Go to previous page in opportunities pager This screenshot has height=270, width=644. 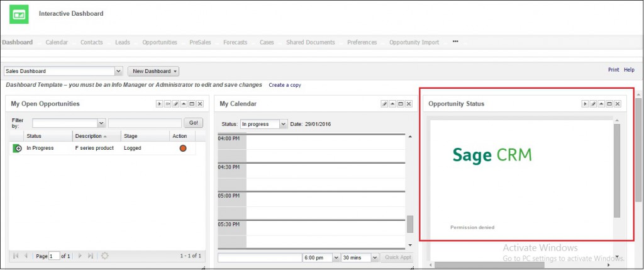pos(26,256)
